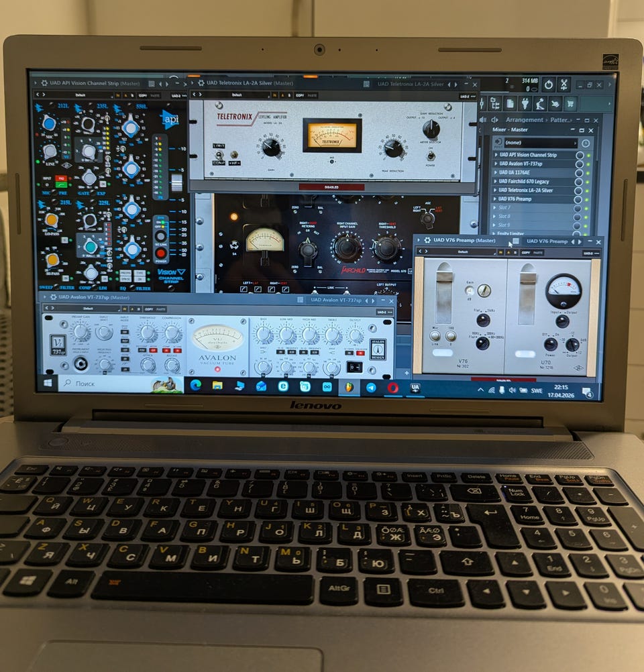Screen dimensions: 644x672
Task: Expand UAD V76 Preamp slot arrow in mixer
Action: 495,199
